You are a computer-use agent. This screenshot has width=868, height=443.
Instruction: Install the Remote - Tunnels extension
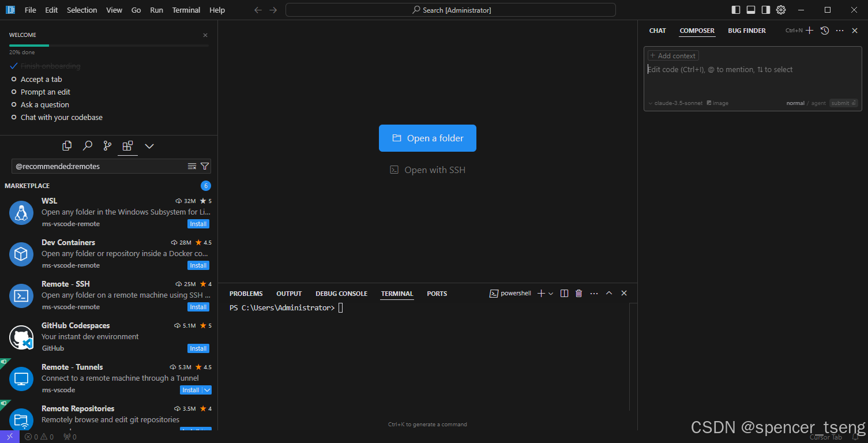click(x=191, y=390)
